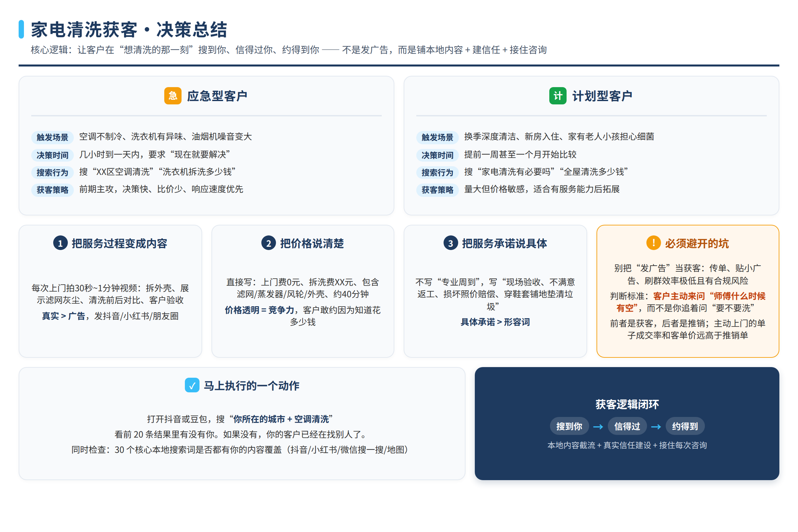The image size is (798, 532).
Task: Click the orange 急 icon
Action: [173, 96]
